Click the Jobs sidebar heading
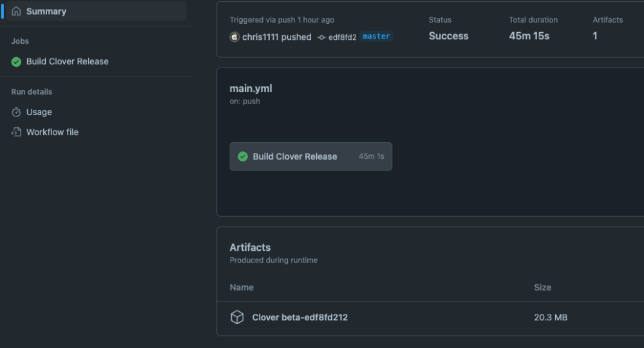The height and width of the screenshot is (348, 644). [20, 41]
